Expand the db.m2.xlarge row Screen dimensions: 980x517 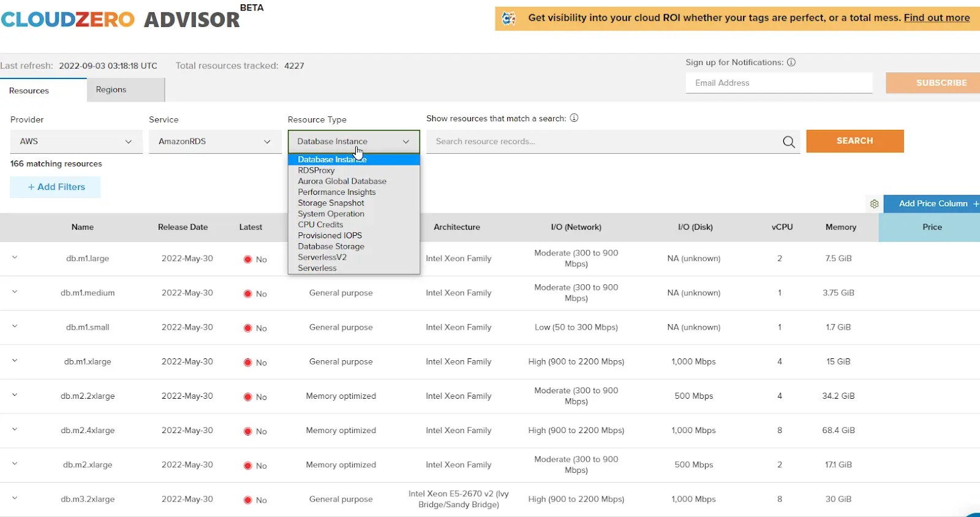click(15, 464)
